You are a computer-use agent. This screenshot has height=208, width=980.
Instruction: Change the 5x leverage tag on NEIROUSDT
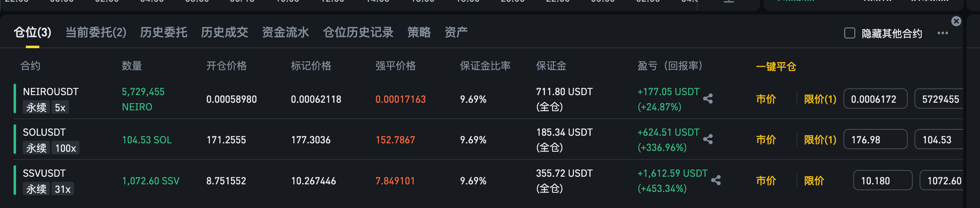coord(60,107)
